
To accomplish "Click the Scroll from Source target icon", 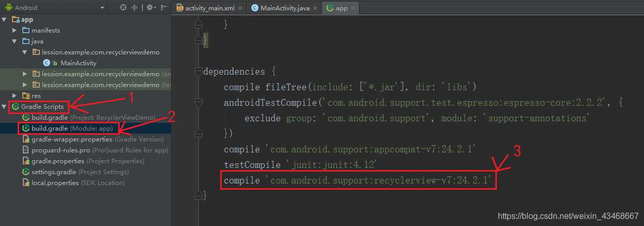I will click(123, 7).
